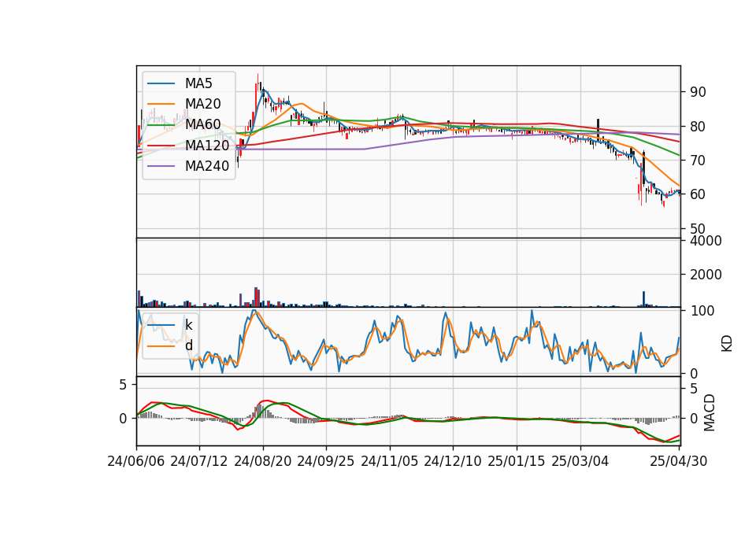The image size is (756, 543).
Task: Click the k legend entry in KD panel
Action: click(188, 325)
